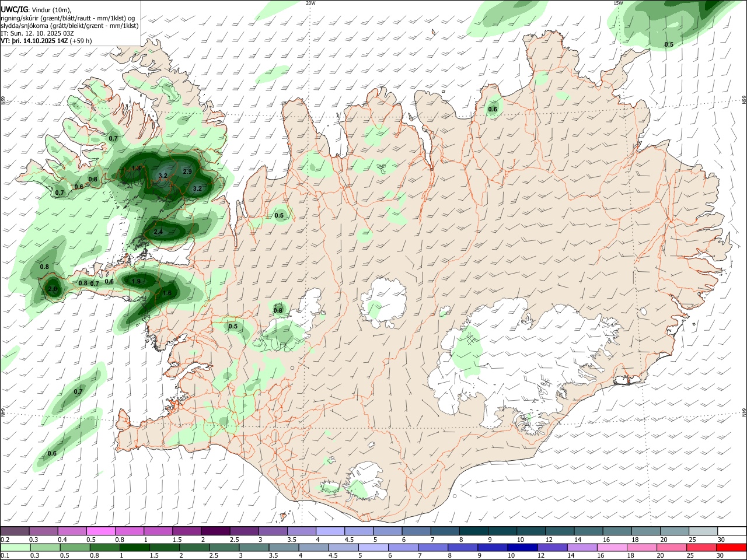Click the '20W' longitude label
This screenshot has width=747, height=560.
[x=310, y=3]
